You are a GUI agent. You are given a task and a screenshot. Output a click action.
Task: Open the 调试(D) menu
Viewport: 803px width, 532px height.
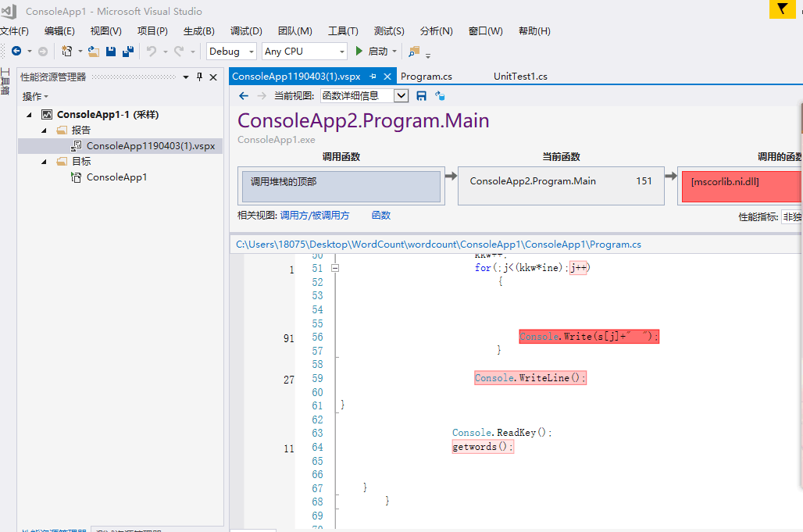(246, 30)
